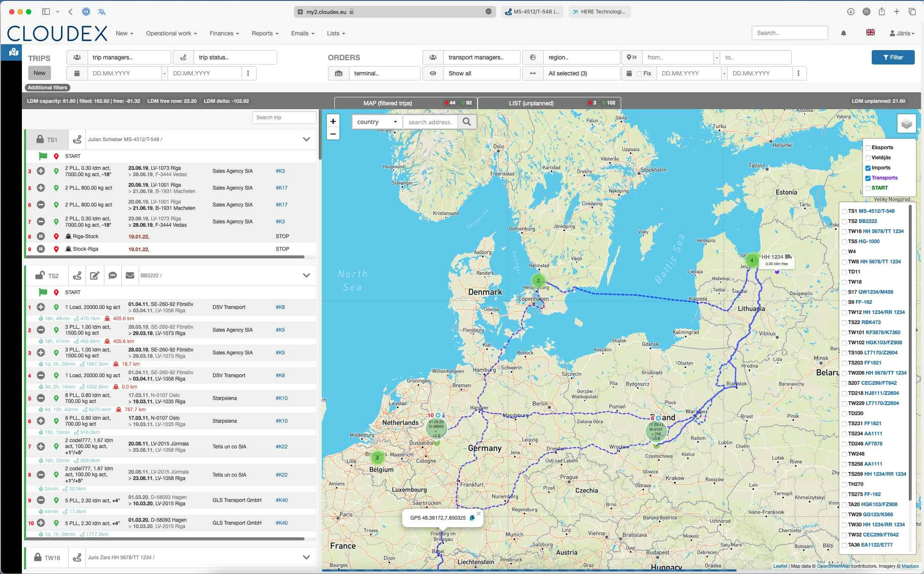This screenshot has width=924, height=574.
Task: Click the blue Filter button
Action: click(893, 57)
